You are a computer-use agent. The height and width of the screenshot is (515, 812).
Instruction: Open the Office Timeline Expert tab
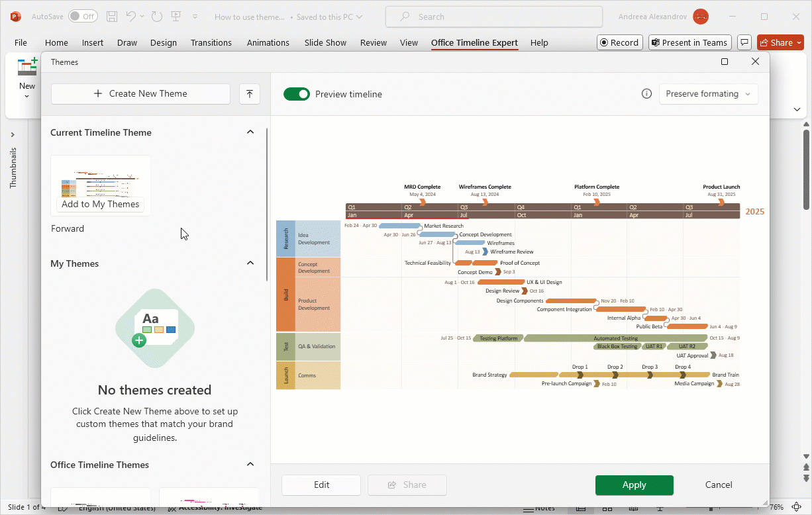tap(474, 42)
